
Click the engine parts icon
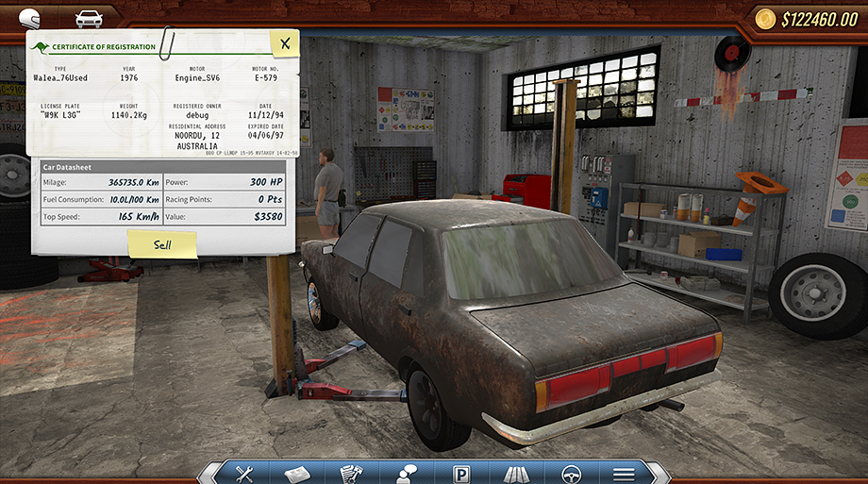click(354, 474)
